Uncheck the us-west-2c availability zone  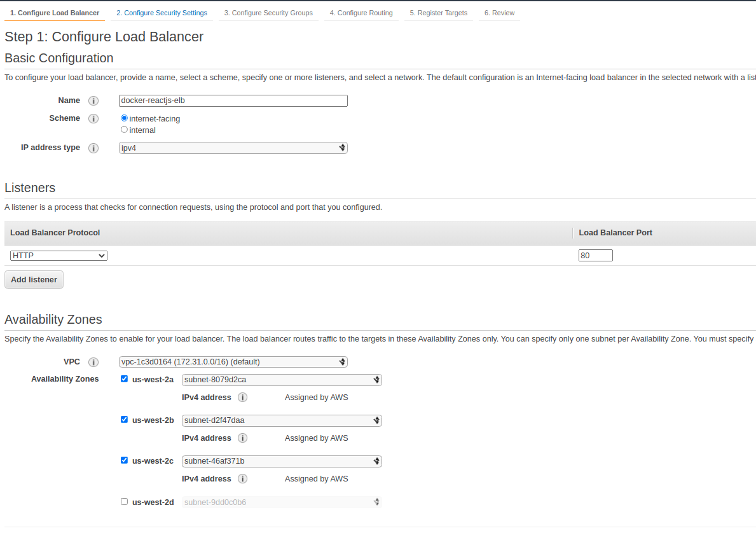124,460
